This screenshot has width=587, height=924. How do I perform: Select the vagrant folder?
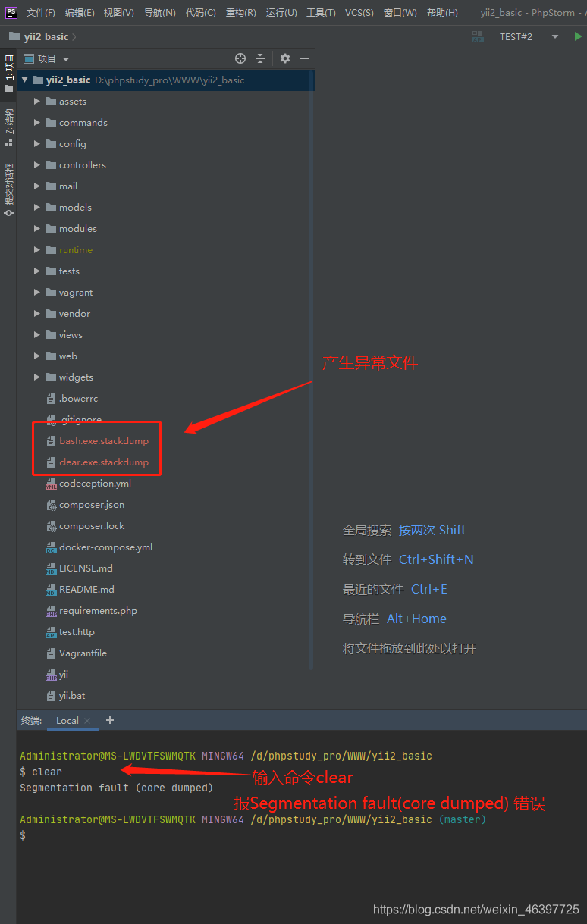(76, 292)
